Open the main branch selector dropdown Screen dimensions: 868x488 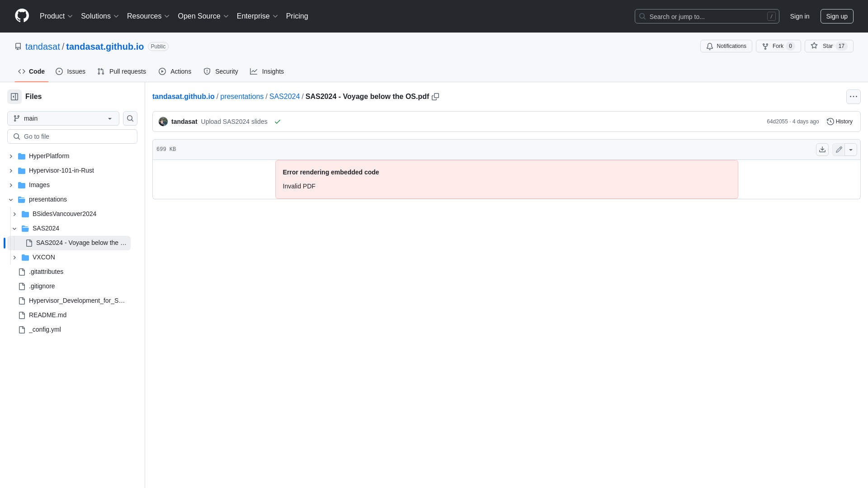63,118
